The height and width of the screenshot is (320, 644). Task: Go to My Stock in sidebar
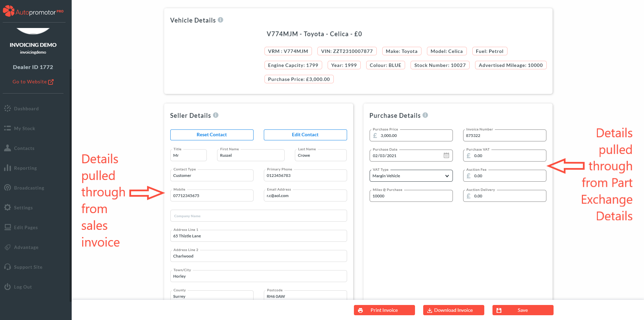tap(24, 128)
